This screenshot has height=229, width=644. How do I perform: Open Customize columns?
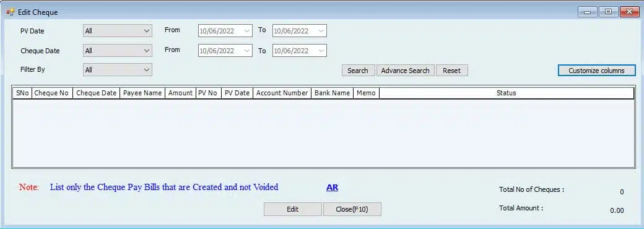(596, 71)
